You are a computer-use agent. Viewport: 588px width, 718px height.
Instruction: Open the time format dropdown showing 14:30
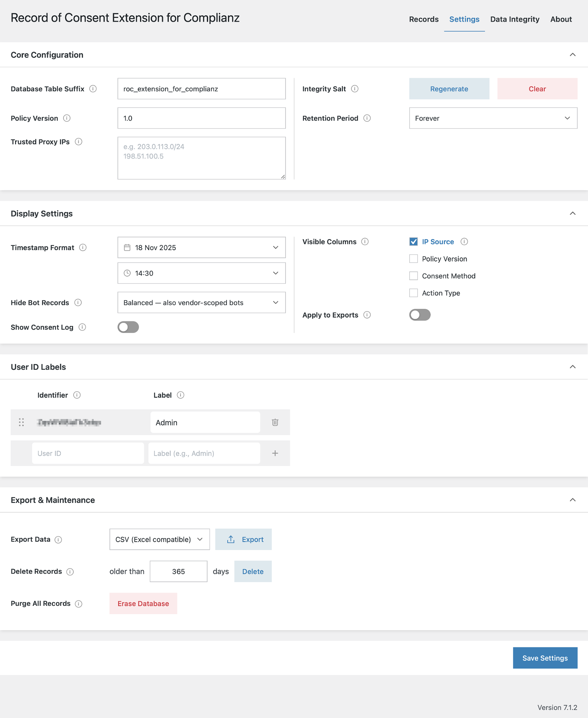tap(202, 273)
